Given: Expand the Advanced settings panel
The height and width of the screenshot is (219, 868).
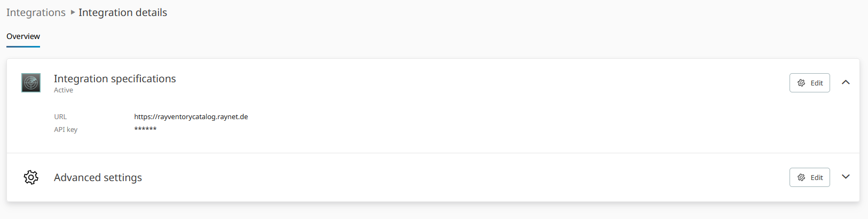Looking at the screenshot, I should (846, 177).
